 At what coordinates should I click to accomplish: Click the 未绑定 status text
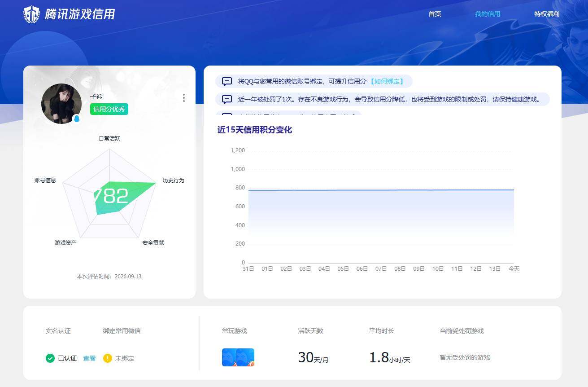click(125, 358)
